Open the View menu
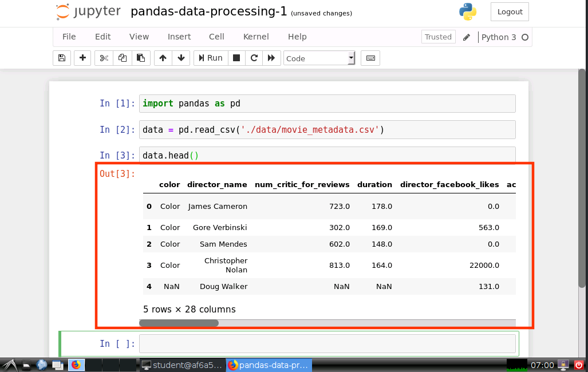 click(x=139, y=37)
